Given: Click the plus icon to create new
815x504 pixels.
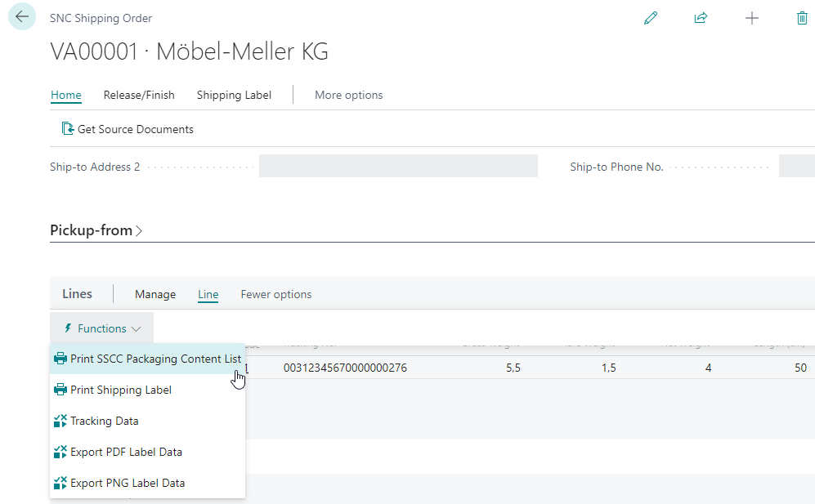Looking at the screenshot, I should [x=752, y=18].
